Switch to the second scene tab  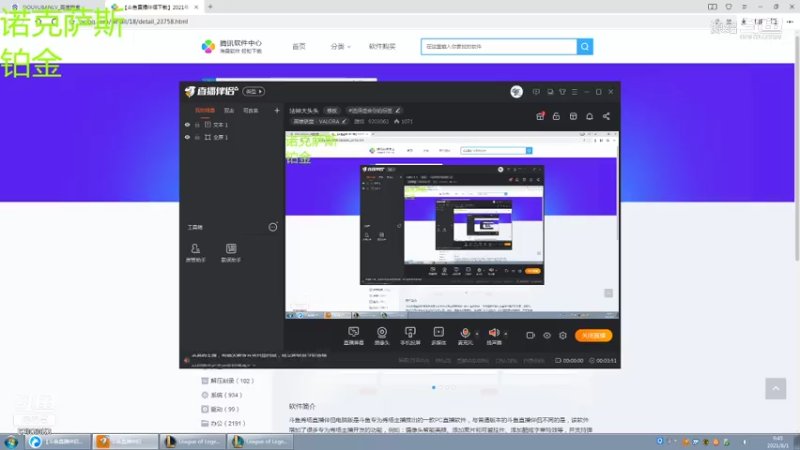pos(229,110)
